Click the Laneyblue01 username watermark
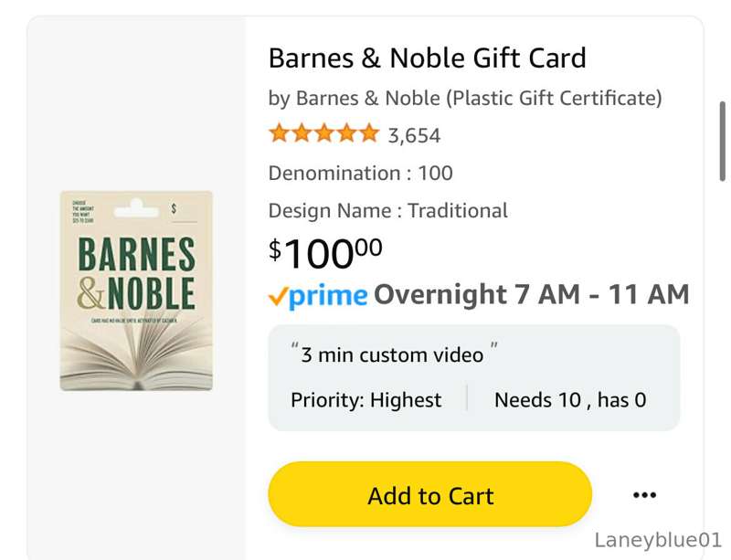This screenshot has width=731, height=560. tap(658, 540)
